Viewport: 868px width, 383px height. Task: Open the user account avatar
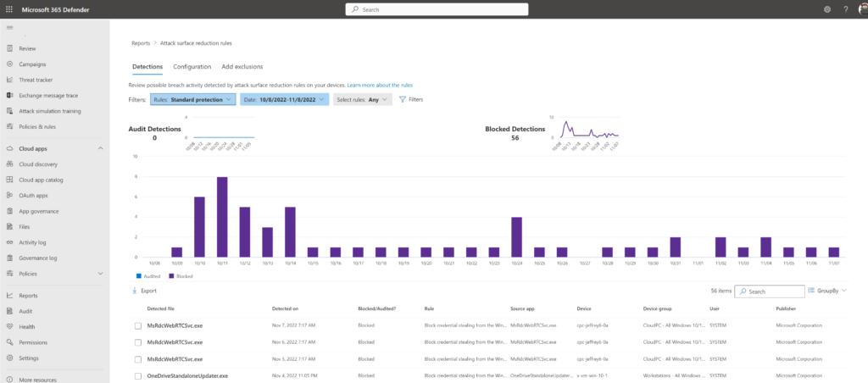point(863,9)
